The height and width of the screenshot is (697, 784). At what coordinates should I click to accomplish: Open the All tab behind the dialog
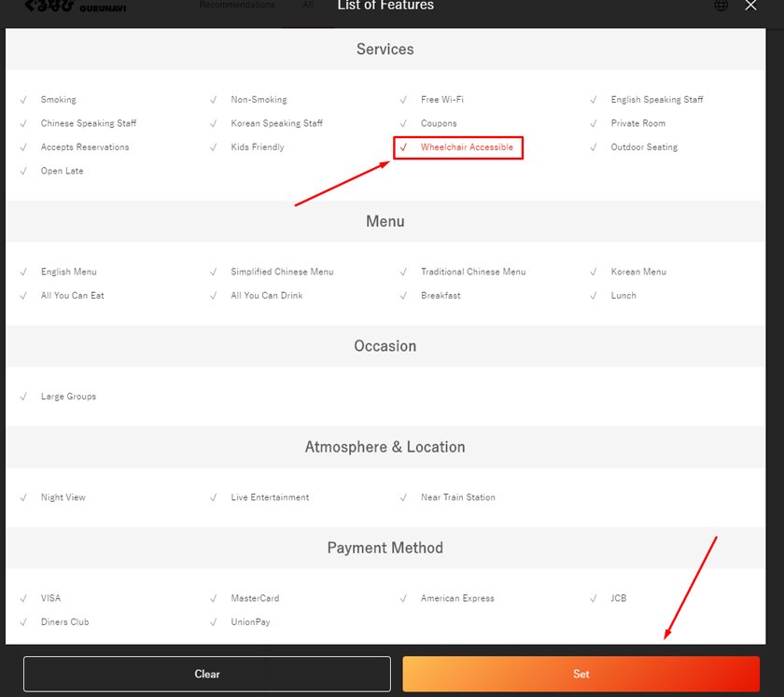pyautogui.click(x=308, y=5)
